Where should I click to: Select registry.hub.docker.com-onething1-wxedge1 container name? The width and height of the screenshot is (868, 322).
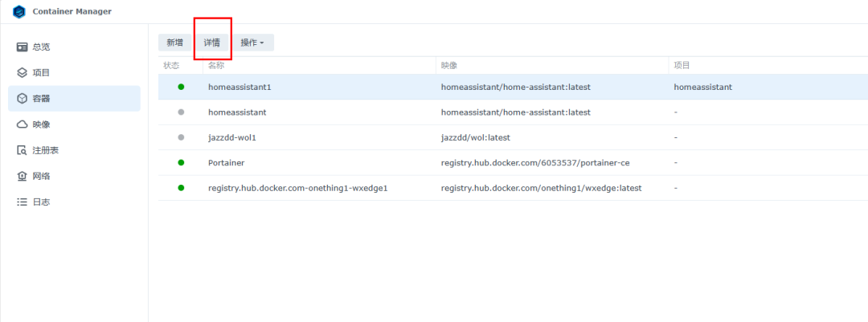coord(298,188)
